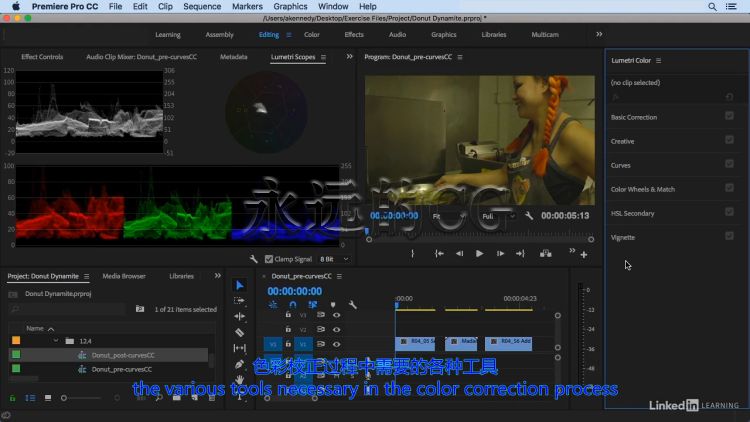Open the Full playback resolution dropdown
The width and height of the screenshot is (750, 422).
coord(498,216)
